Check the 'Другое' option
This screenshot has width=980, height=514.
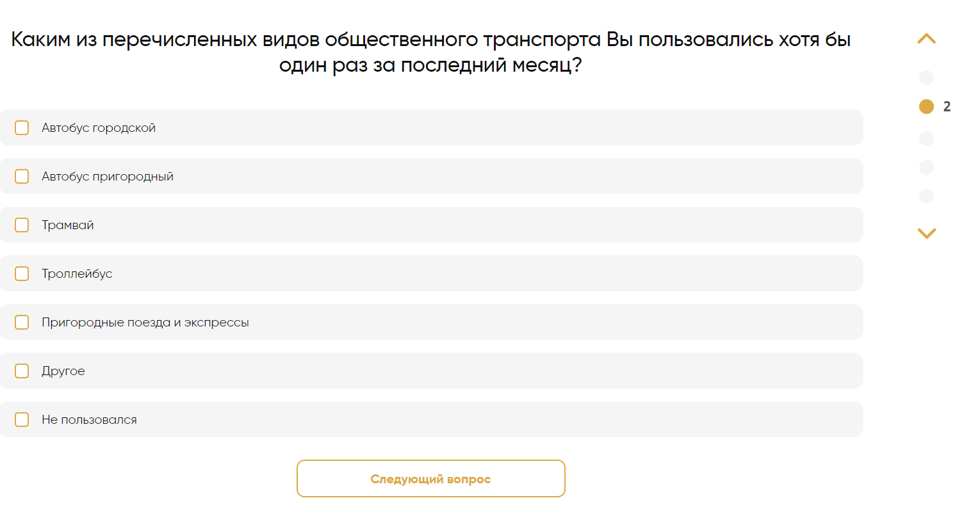[x=22, y=371]
